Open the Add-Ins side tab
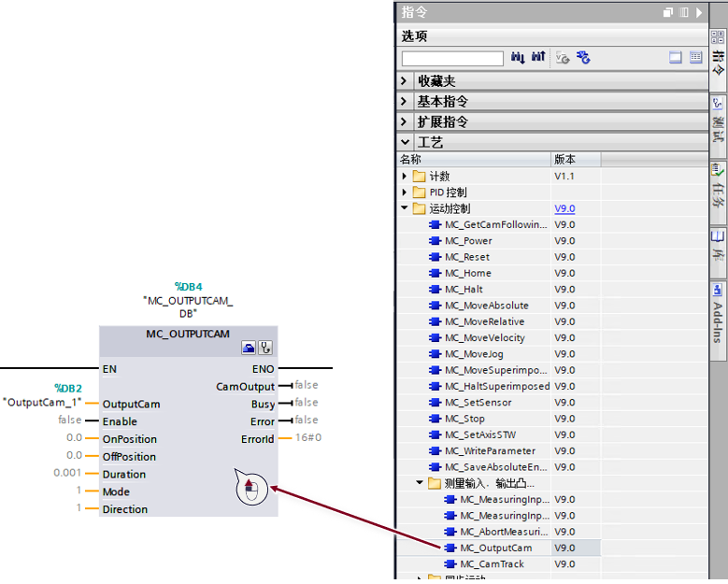This screenshot has height=584, width=728. point(718,313)
